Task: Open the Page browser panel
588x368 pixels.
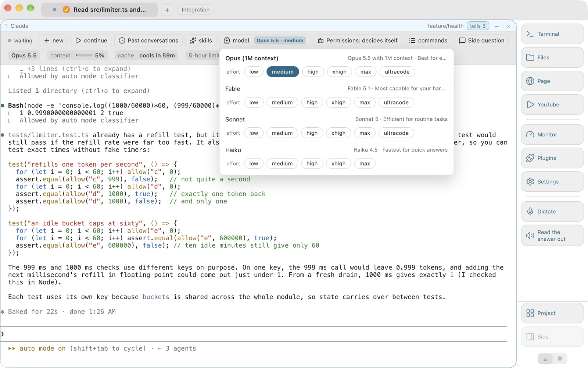Action: [552, 81]
